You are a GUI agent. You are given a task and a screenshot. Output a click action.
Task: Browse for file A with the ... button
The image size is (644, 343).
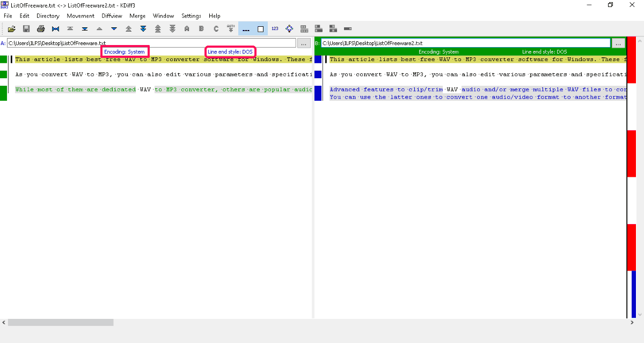(304, 43)
